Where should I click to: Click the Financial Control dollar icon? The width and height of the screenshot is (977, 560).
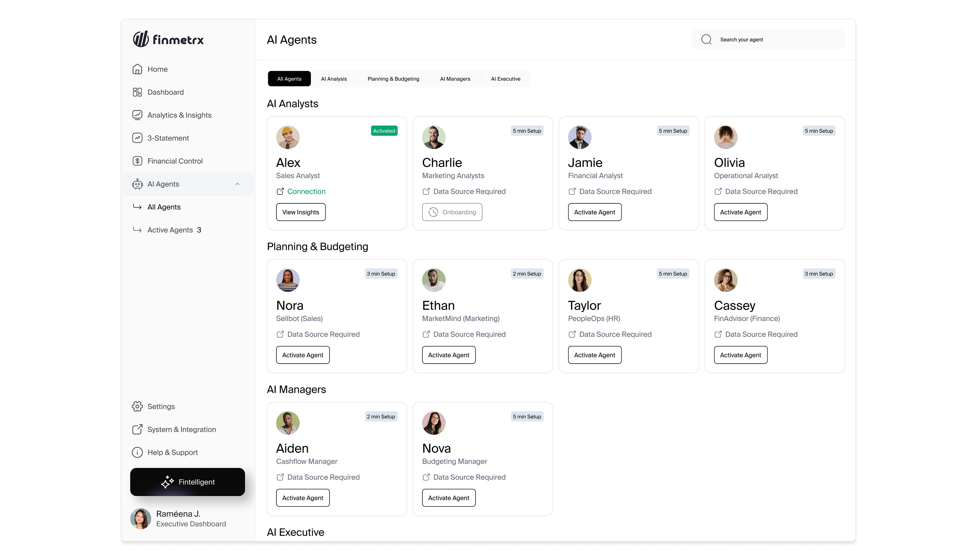[137, 161]
